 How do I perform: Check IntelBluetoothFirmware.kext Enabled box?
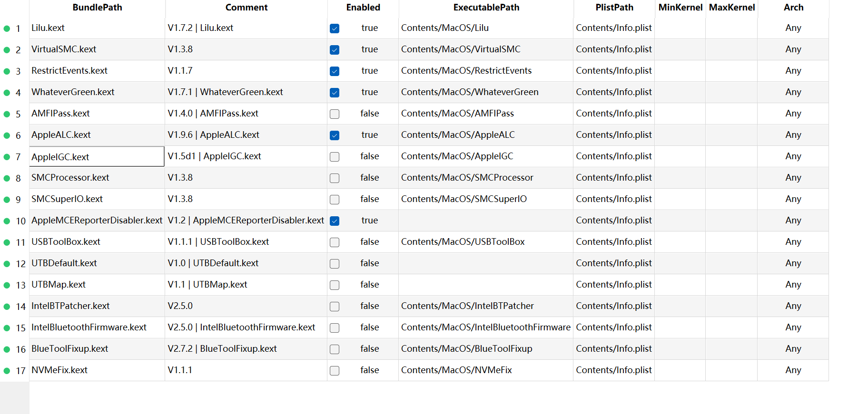coord(335,328)
